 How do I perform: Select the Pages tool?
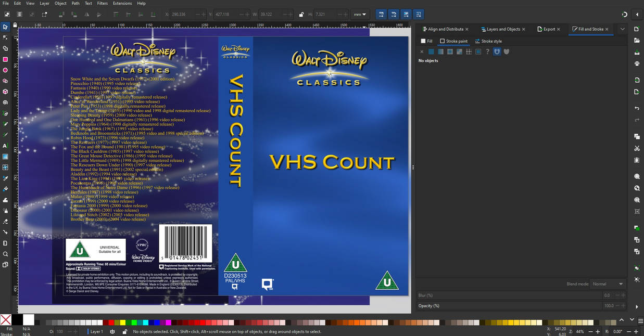pyautogui.click(x=5, y=265)
